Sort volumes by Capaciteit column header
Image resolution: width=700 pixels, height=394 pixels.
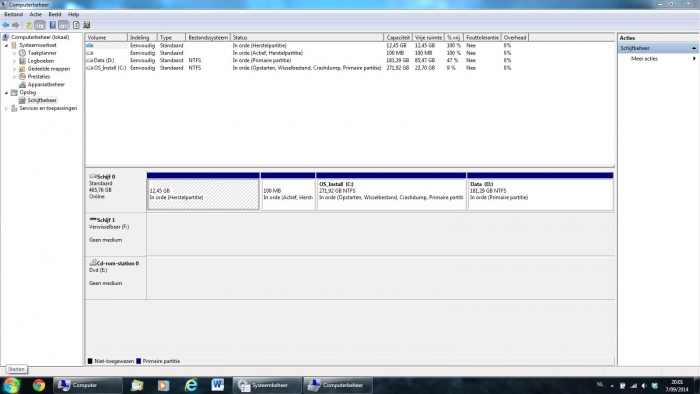pos(398,37)
